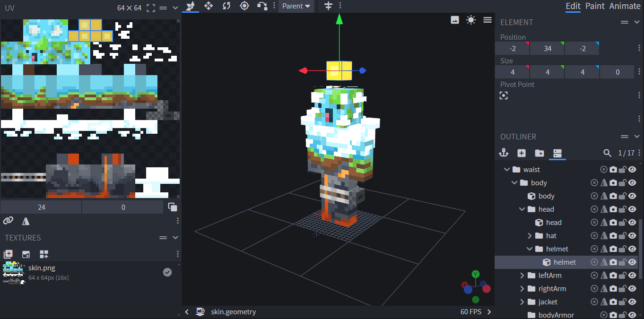This screenshot has height=319, width=644.
Task: Collapse the body group arrow
Action: point(514,183)
